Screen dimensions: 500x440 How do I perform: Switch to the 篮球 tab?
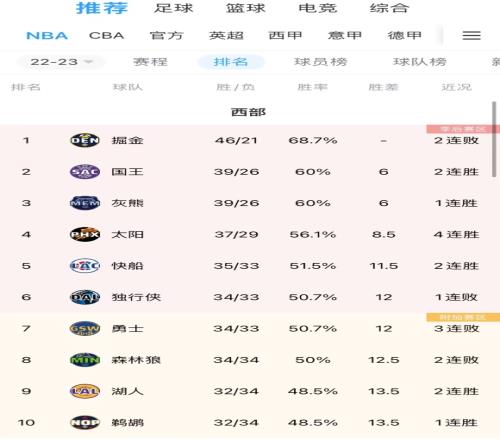tap(246, 8)
